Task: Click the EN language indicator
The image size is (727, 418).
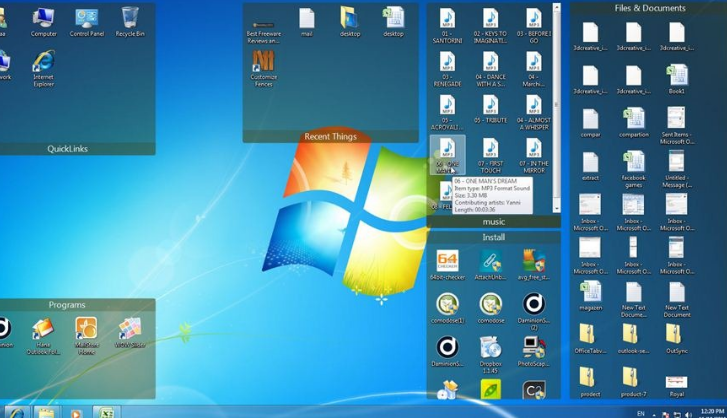Action: (641, 413)
